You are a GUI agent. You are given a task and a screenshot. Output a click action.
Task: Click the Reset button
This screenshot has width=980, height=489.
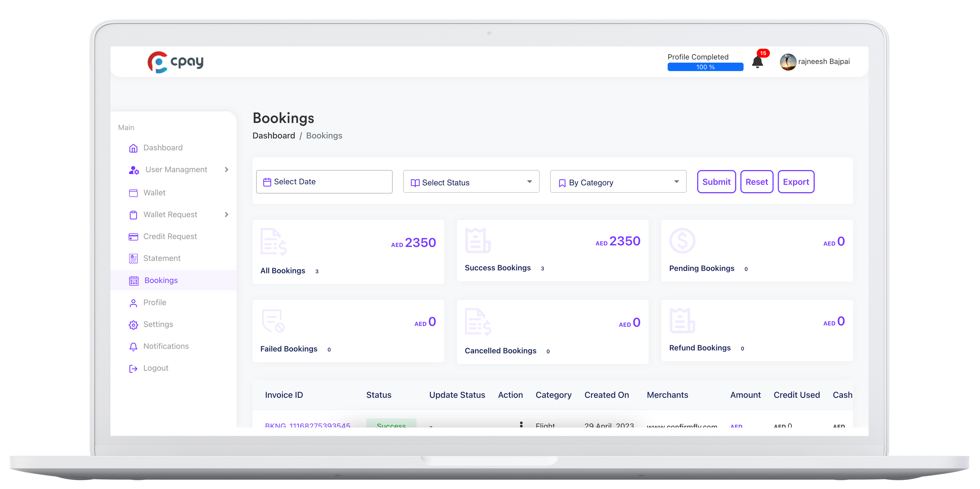pyautogui.click(x=757, y=182)
